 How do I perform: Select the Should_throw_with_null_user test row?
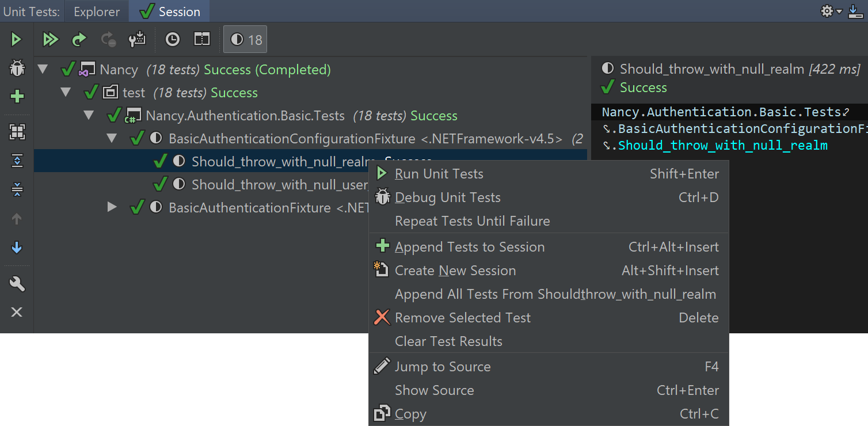click(201, 184)
